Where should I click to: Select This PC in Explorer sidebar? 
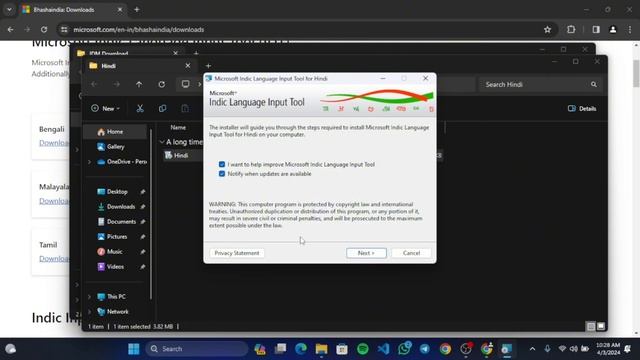116,297
